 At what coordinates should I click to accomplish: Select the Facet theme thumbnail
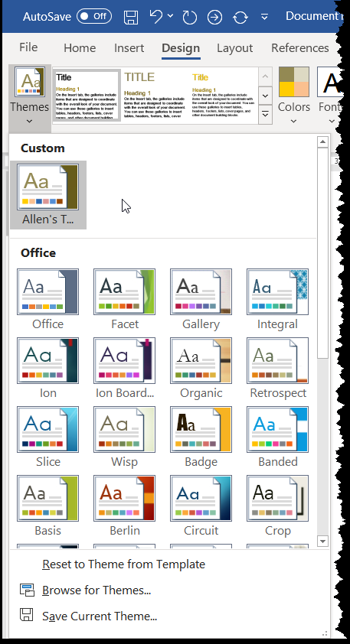124,291
